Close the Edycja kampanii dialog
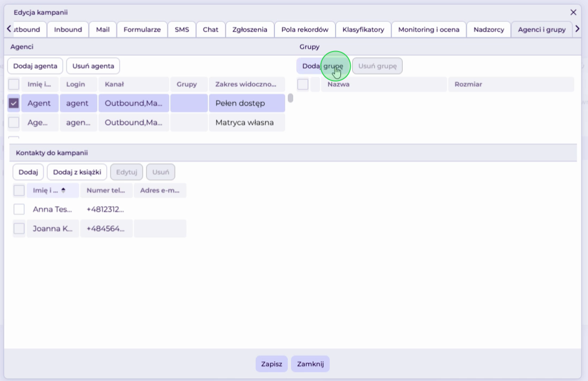 click(x=573, y=12)
